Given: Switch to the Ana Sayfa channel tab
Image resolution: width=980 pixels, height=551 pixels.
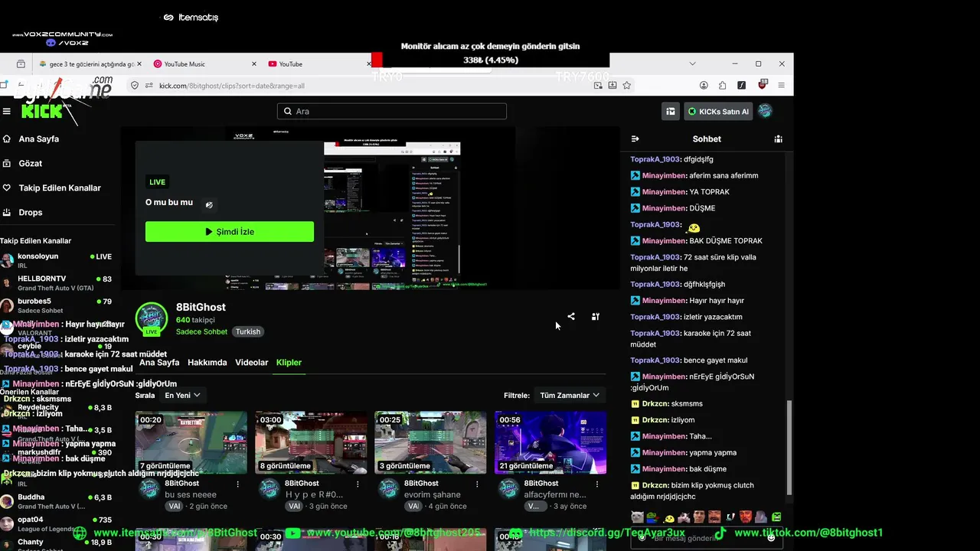Looking at the screenshot, I should (159, 362).
